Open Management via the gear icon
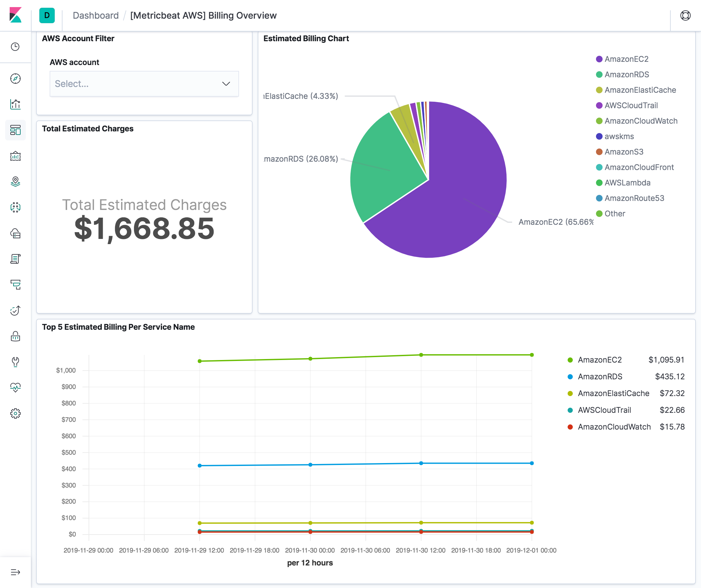Screen dimensions: 701x588 click(x=15, y=413)
